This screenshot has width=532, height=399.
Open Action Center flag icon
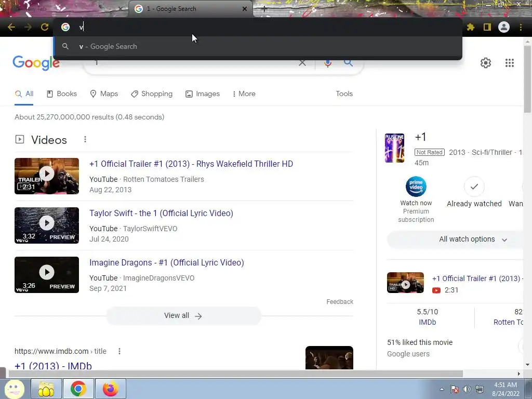(454, 389)
